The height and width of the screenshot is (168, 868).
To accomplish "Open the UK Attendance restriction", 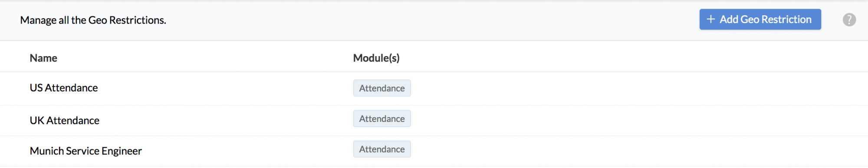I will point(65,121).
